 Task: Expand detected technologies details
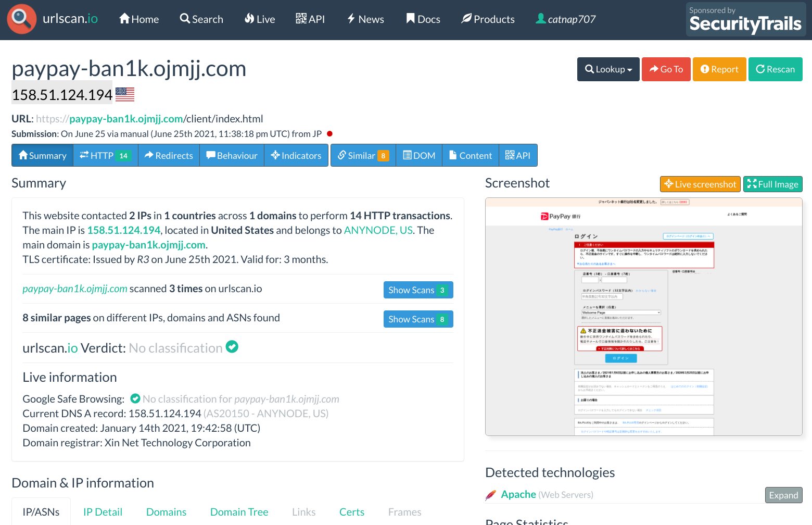783,495
